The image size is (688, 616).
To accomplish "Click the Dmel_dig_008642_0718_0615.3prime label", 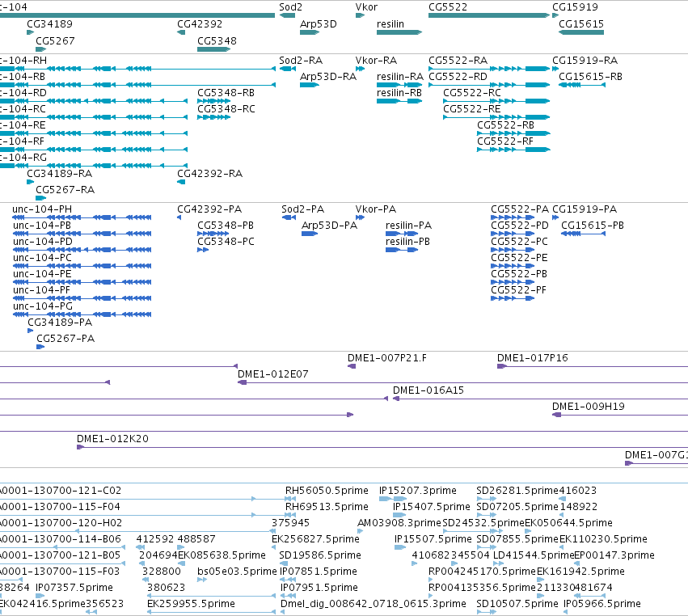I will tap(374, 604).
